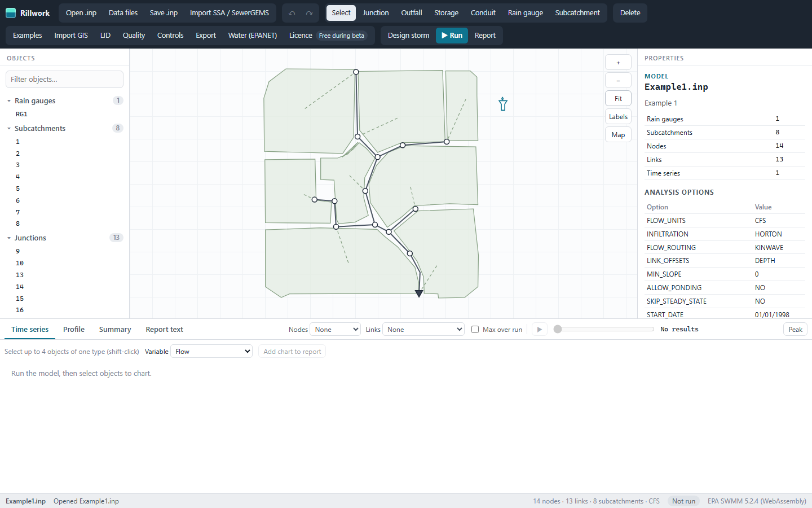The image size is (812, 508).
Task: Toggle Max over run checkbox
Action: click(x=475, y=330)
